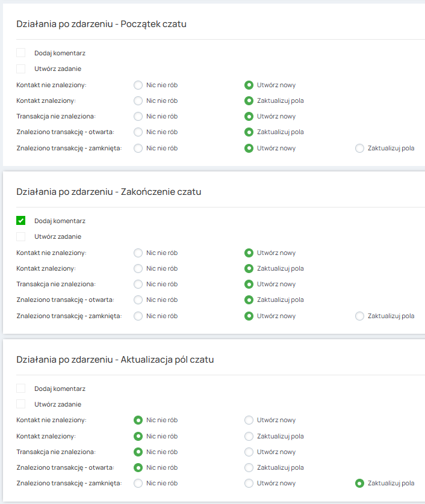Choose Zaktualizuj pola for zamknięta transaction in Zakończenie czatu
Viewport: 425px width, 504px height.
[359, 316]
